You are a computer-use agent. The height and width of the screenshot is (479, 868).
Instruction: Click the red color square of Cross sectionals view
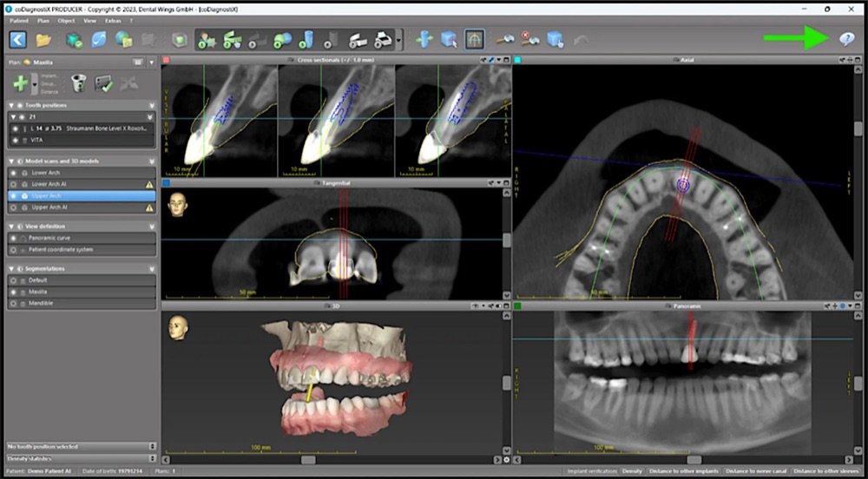[166, 60]
